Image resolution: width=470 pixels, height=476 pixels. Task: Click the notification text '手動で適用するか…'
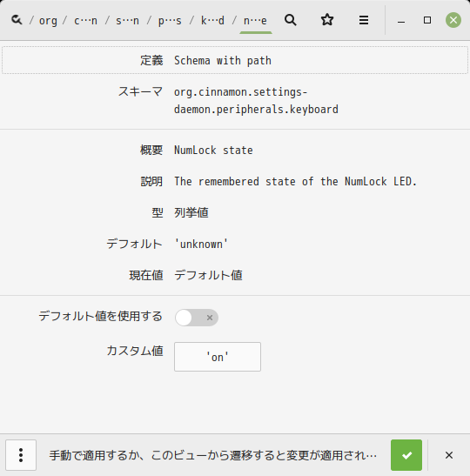pyautogui.click(x=213, y=455)
